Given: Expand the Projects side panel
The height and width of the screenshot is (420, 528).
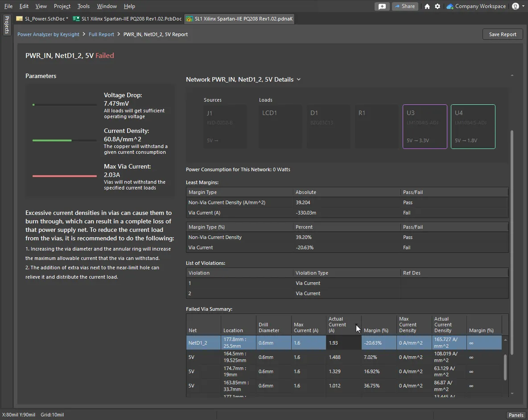Looking at the screenshot, I should (x=7, y=25).
